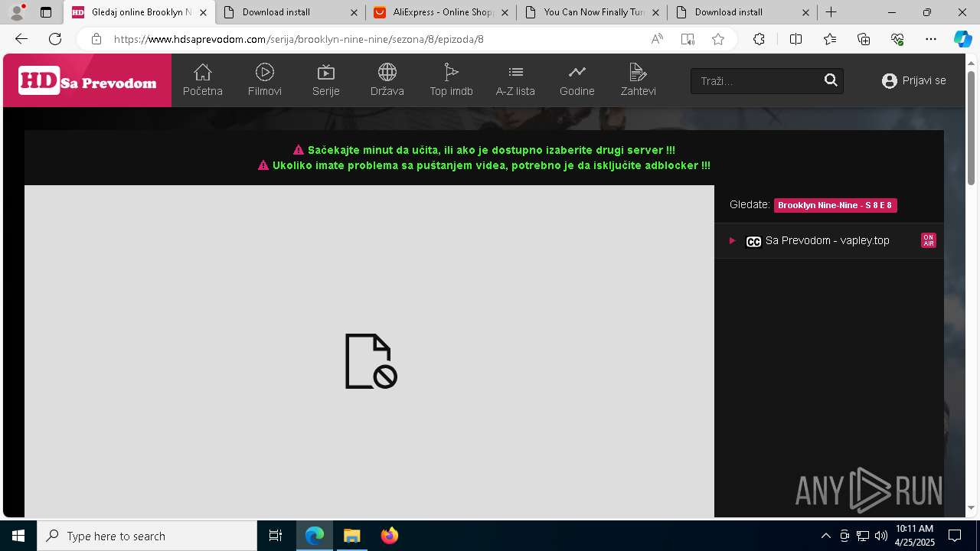Launch Firefox from taskbar
Screen dimensions: 980x551
(389, 536)
